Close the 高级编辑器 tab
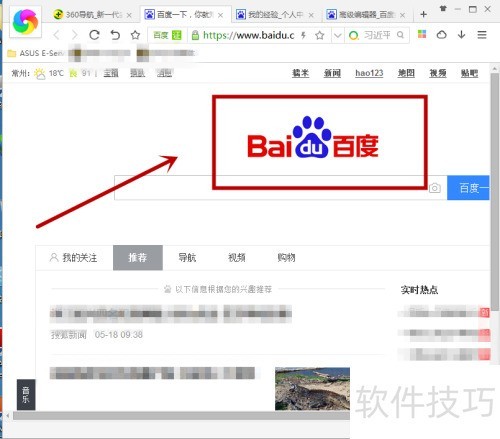Viewport: 500px width, 439px height. (x=402, y=15)
